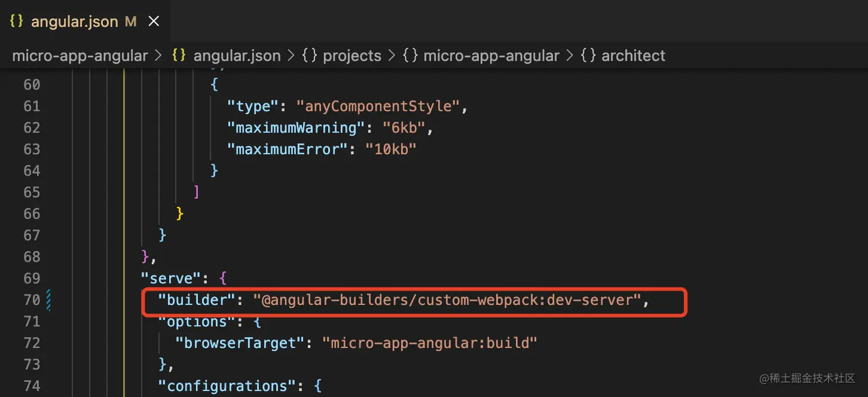Click the braces icon before architect breadcrumb

tap(589, 56)
